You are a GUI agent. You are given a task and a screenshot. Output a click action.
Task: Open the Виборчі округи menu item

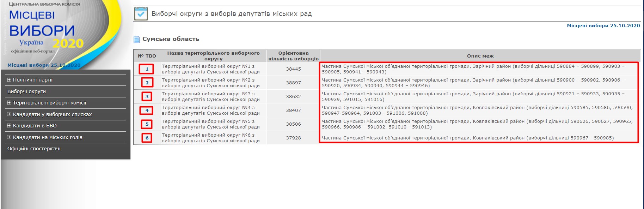click(x=26, y=91)
